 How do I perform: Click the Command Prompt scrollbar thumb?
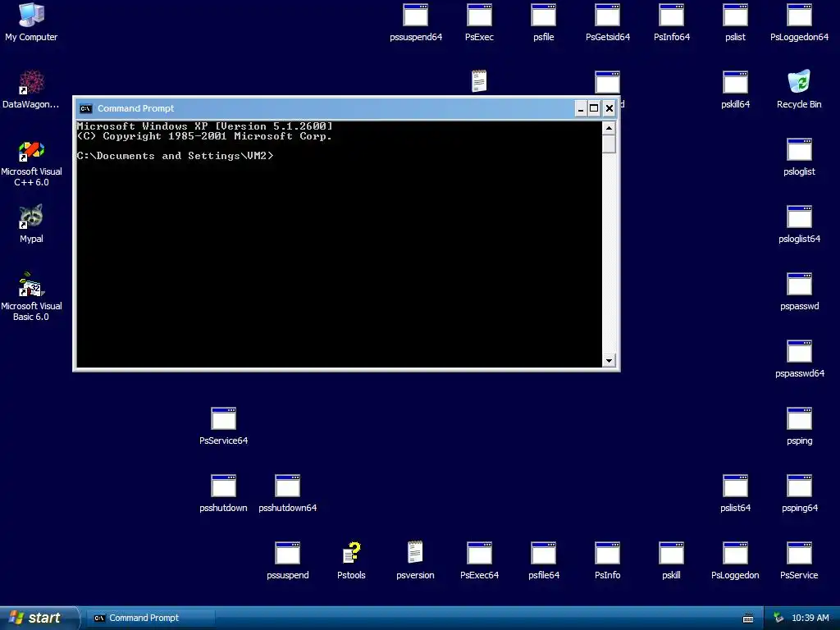tap(609, 144)
